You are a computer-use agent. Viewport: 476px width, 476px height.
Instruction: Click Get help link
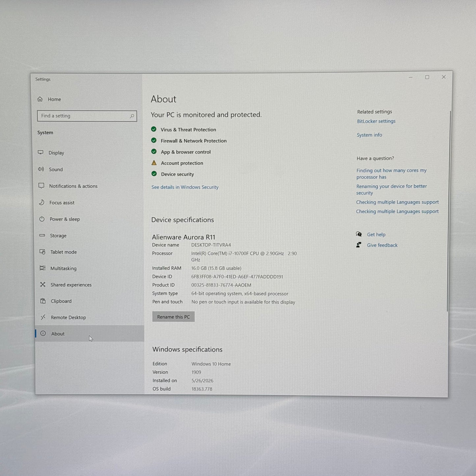click(376, 235)
